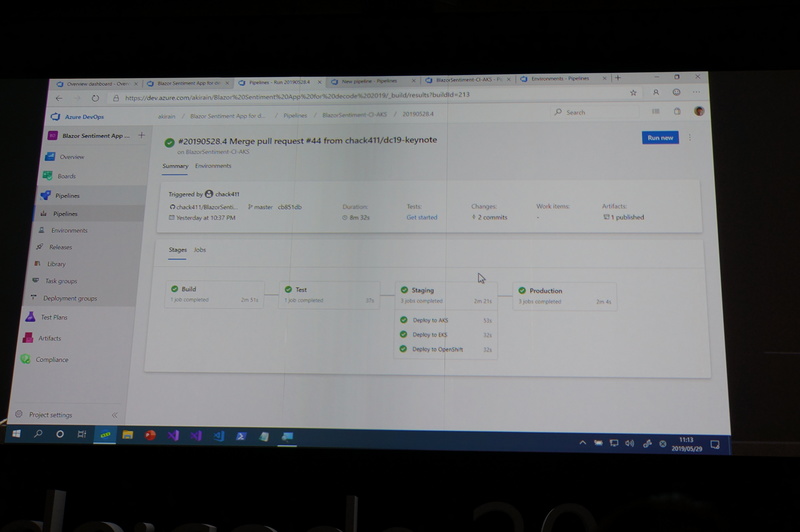Image resolution: width=800 pixels, height=532 pixels.
Task: Open the chack411/BlazorSenti... repository link
Action: [x=204, y=207]
